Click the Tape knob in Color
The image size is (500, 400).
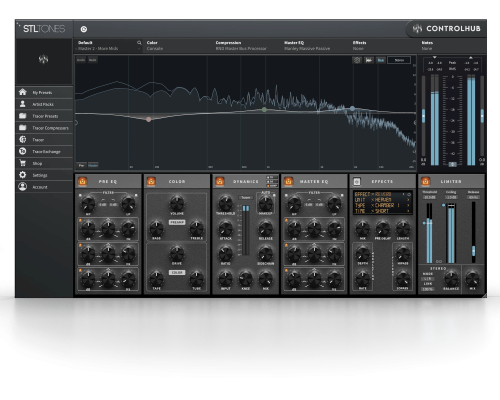coord(156,279)
